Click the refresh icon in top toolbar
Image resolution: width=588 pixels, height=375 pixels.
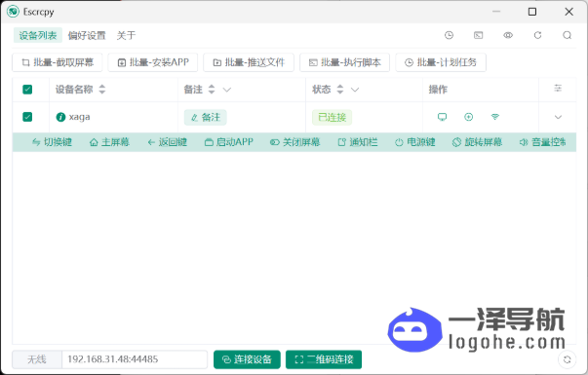(537, 35)
